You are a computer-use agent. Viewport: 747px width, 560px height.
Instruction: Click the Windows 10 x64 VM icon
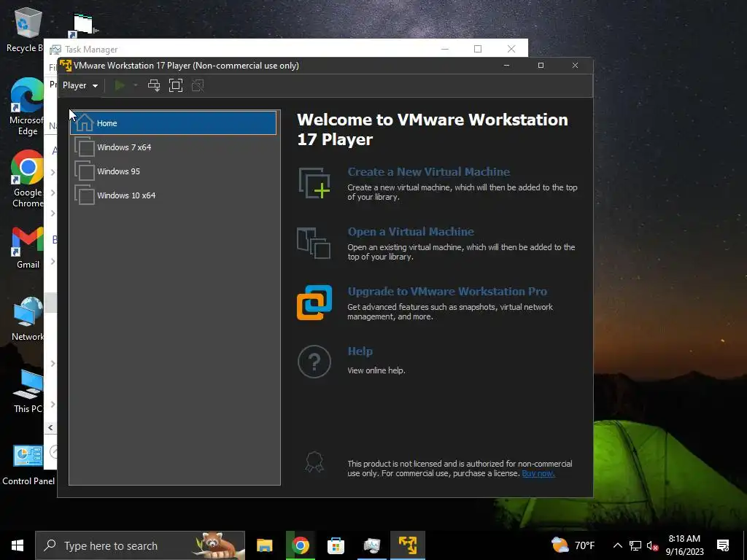click(85, 195)
